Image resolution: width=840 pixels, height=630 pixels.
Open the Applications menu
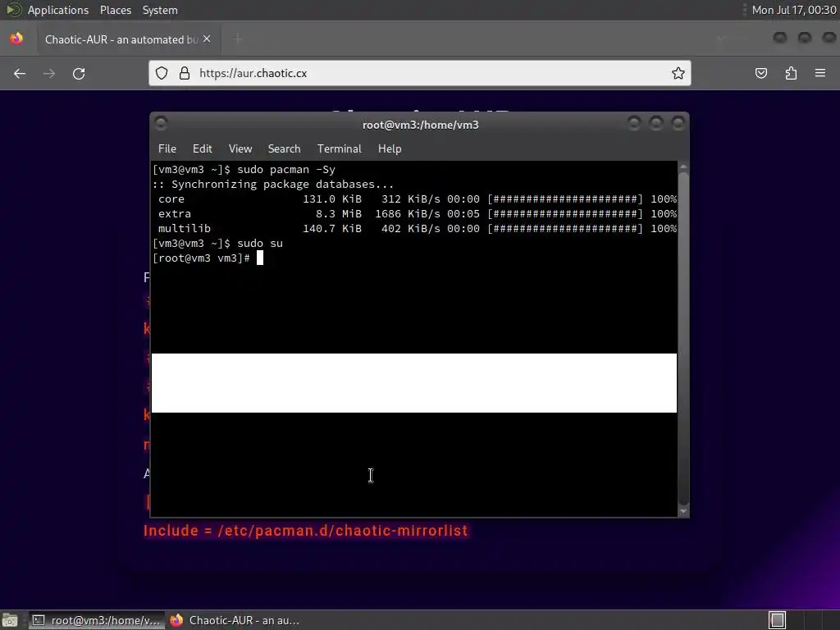pos(58,10)
